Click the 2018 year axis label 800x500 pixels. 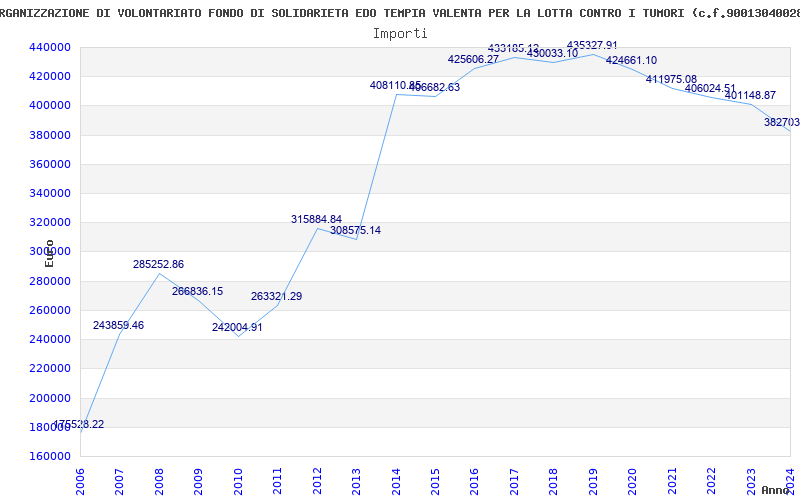click(554, 482)
